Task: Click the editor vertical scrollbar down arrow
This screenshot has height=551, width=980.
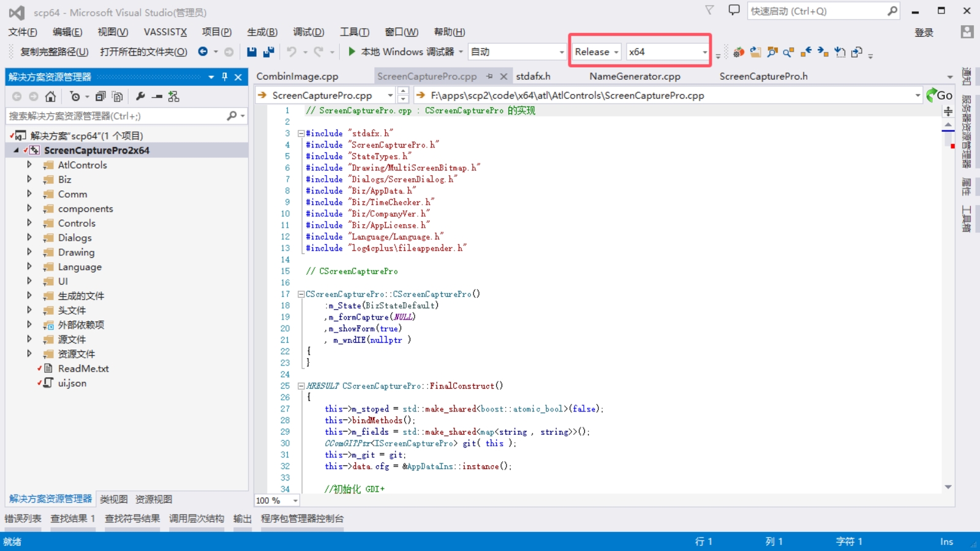Action: pos(948,487)
